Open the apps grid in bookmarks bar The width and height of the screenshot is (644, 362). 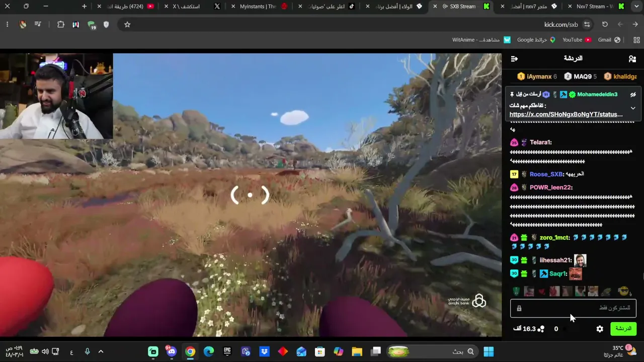click(636, 40)
